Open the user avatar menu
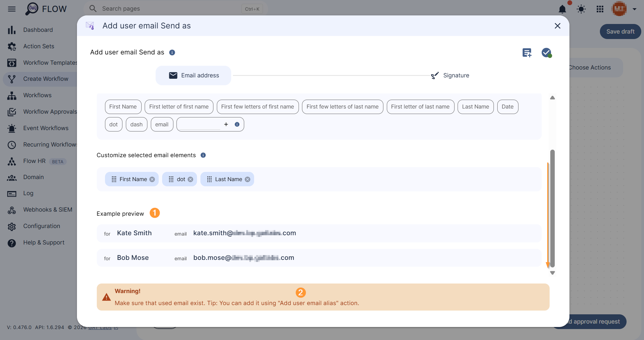Screen dimensions: 644x340 tap(619, 9)
